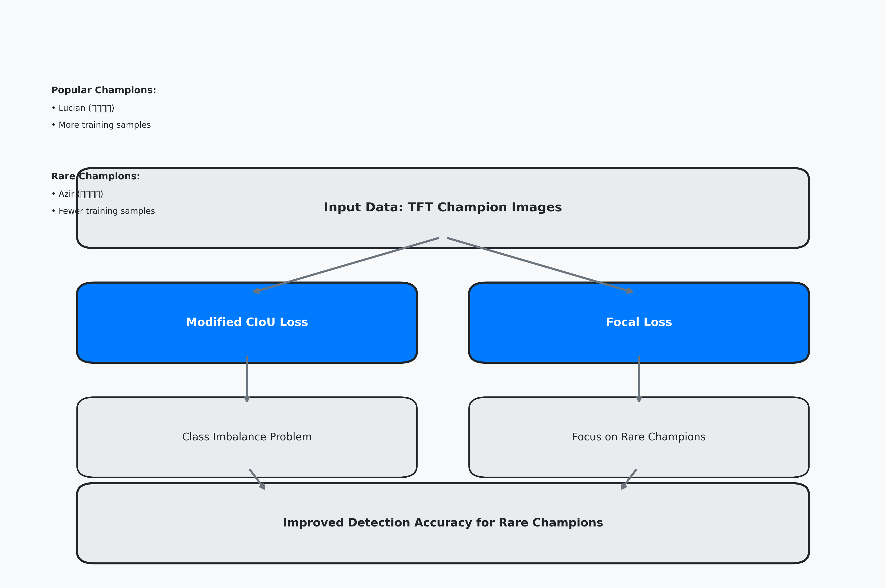Select the Fewer training samples bullet
This screenshot has height=588, width=886.
tap(106, 211)
